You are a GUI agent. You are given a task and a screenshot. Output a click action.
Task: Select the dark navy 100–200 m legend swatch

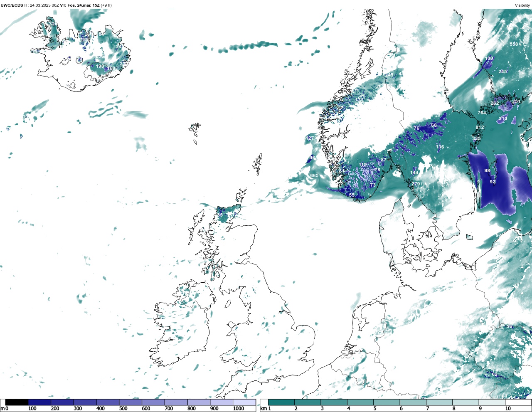[39, 402]
